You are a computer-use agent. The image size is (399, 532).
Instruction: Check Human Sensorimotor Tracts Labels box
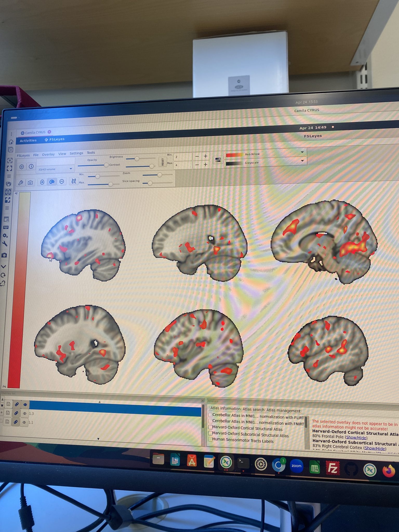211,439
